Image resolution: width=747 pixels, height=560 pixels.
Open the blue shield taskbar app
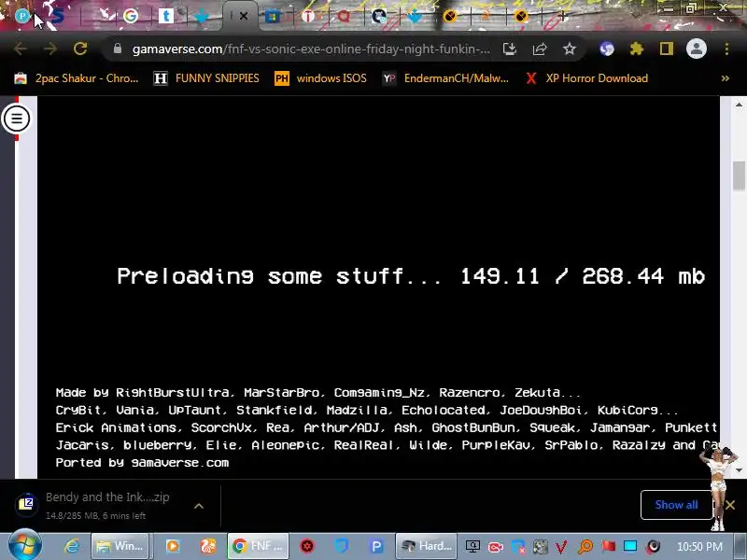tap(342, 546)
